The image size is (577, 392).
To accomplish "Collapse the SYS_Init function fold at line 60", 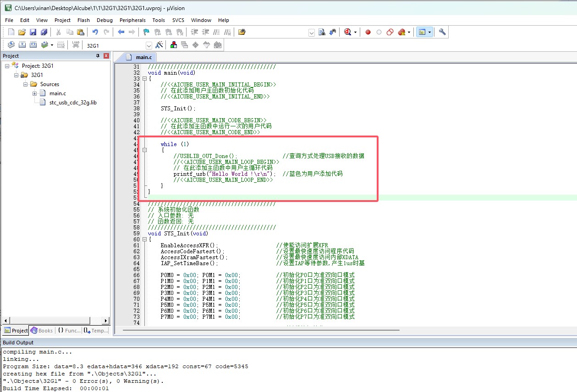I will pyautogui.click(x=145, y=240).
